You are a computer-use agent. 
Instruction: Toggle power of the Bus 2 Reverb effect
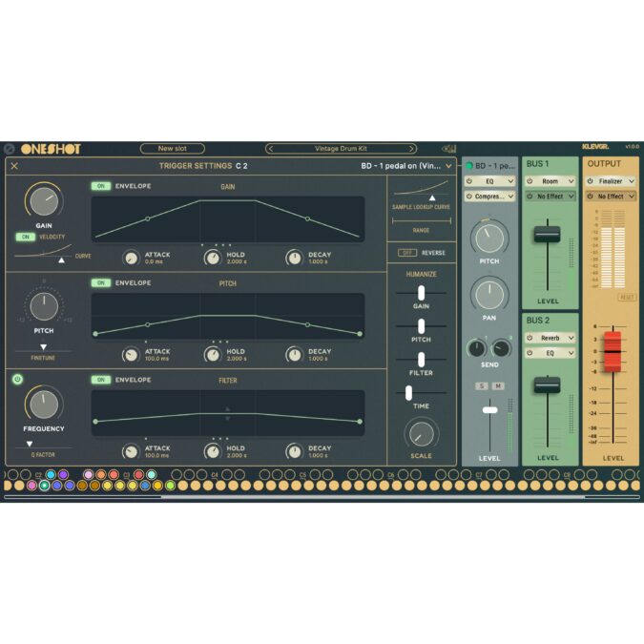pyautogui.click(x=530, y=338)
